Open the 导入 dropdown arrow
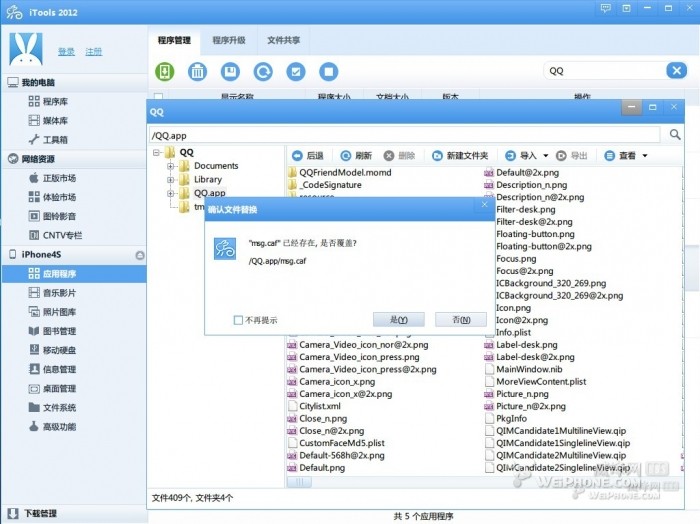 click(x=546, y=156)
